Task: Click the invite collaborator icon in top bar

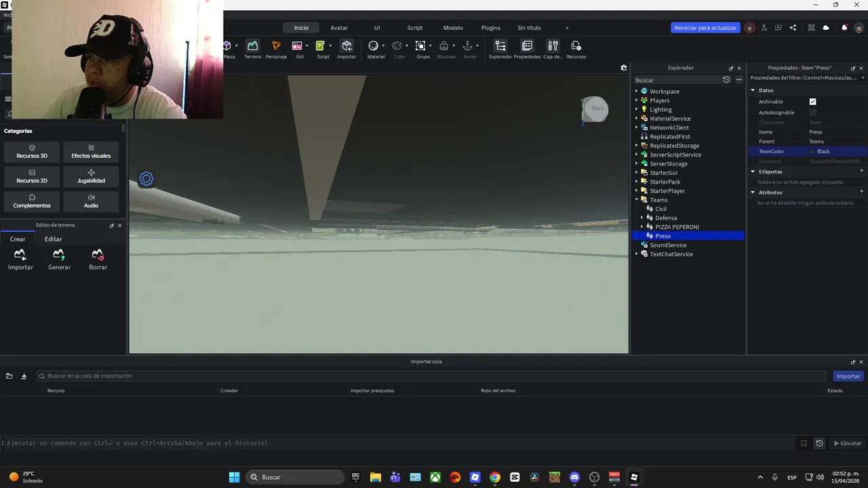Action: (764, 28)
